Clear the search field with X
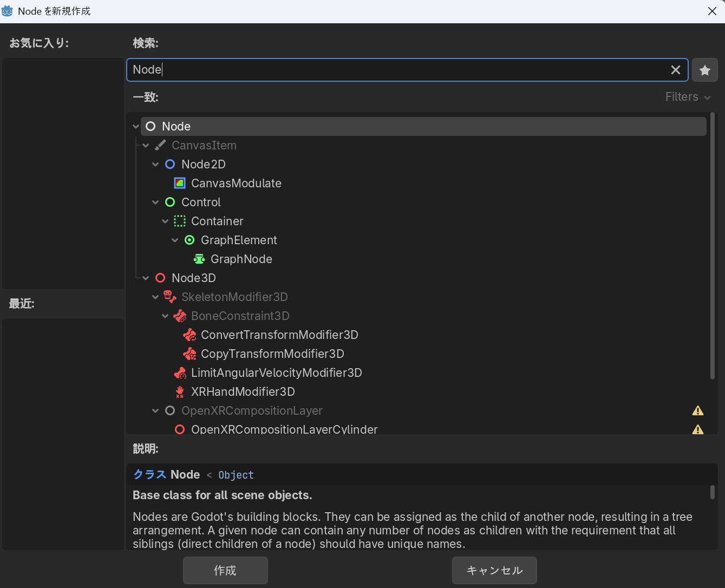Image resolution: width=725 pixels, height=588 pixels. pyautogui.click(x=676, y=70)
